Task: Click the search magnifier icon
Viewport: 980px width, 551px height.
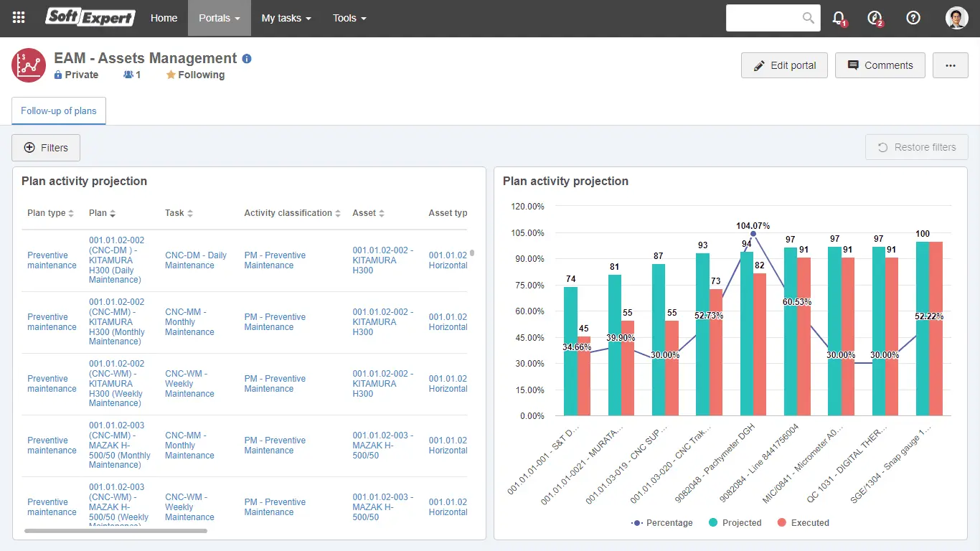Action: click(x=809, y=18)
